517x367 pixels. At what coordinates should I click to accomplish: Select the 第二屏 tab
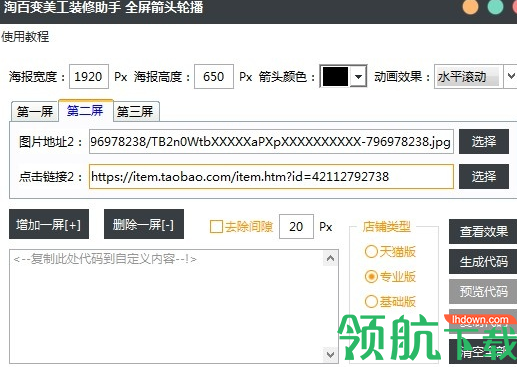[86, 110]
